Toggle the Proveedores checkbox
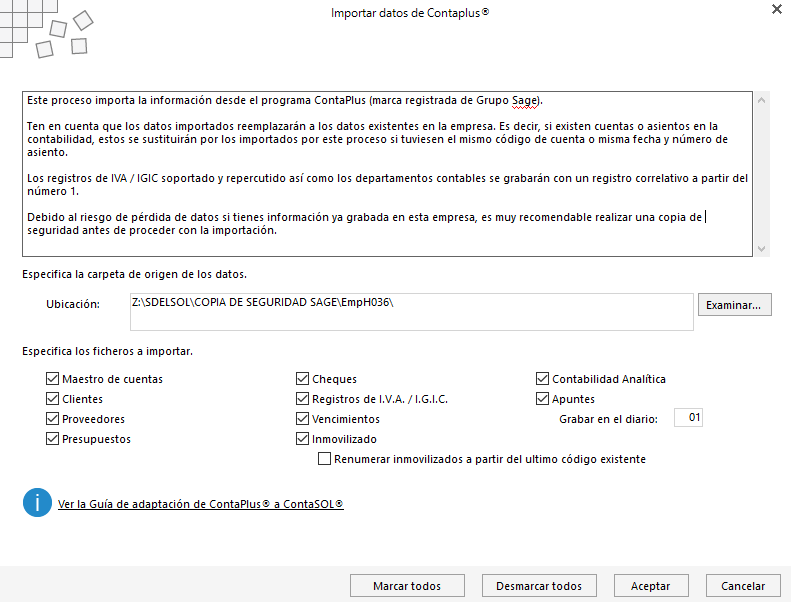Image resolution: width=791 pixels, height=602 pixels. coord(52,419)
